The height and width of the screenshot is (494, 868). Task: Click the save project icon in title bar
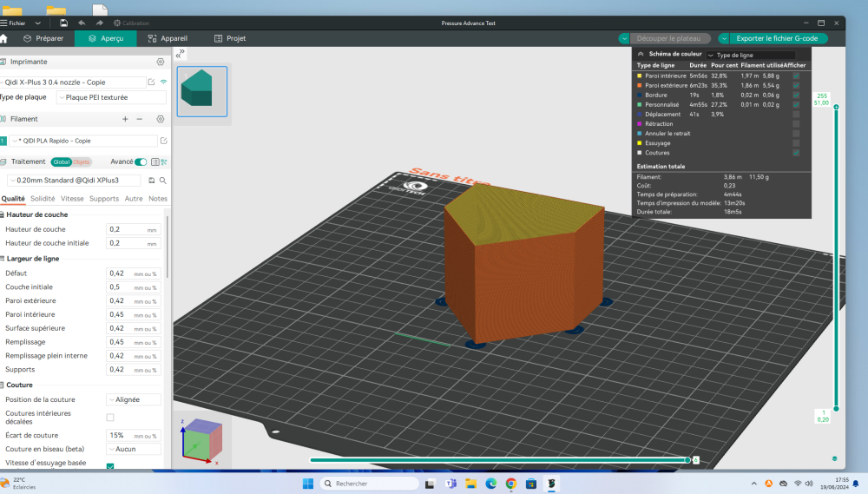point(63,23)
